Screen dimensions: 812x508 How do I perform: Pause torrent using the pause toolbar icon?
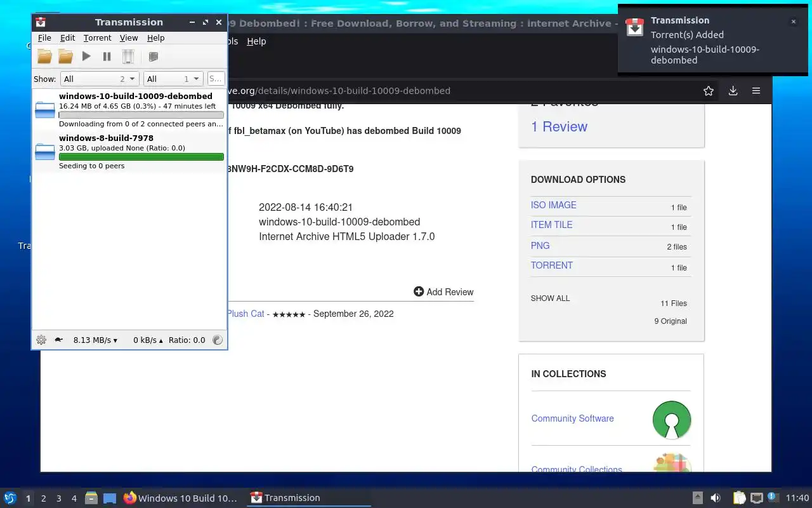pos(107,57)
